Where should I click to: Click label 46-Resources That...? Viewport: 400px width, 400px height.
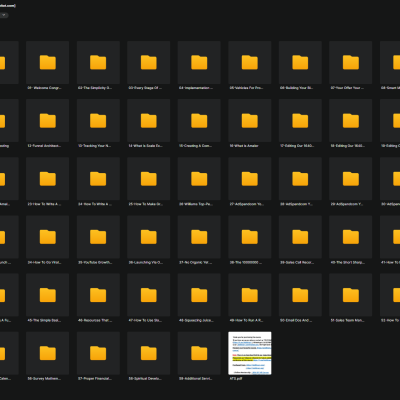coord(95,320)
